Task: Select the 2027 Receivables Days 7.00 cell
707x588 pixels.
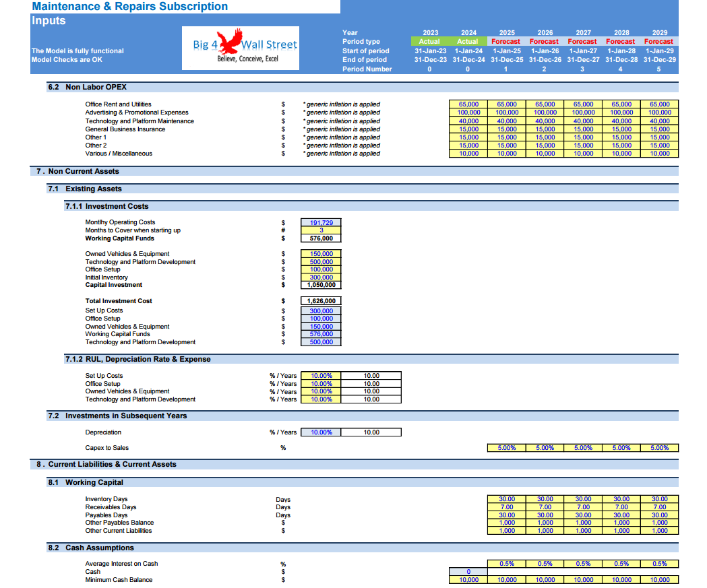Action: click(x=583, y=507)
